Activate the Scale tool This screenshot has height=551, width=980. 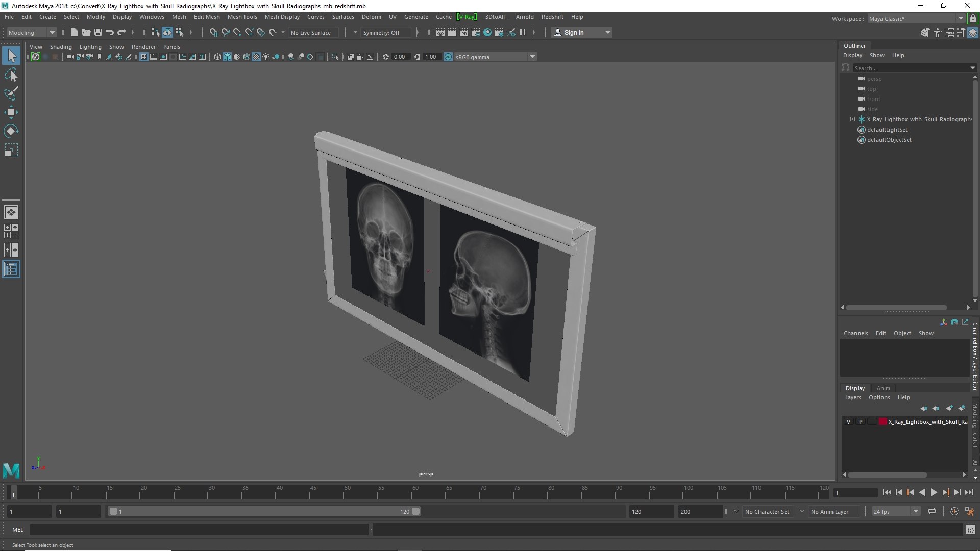click(11, 150)
